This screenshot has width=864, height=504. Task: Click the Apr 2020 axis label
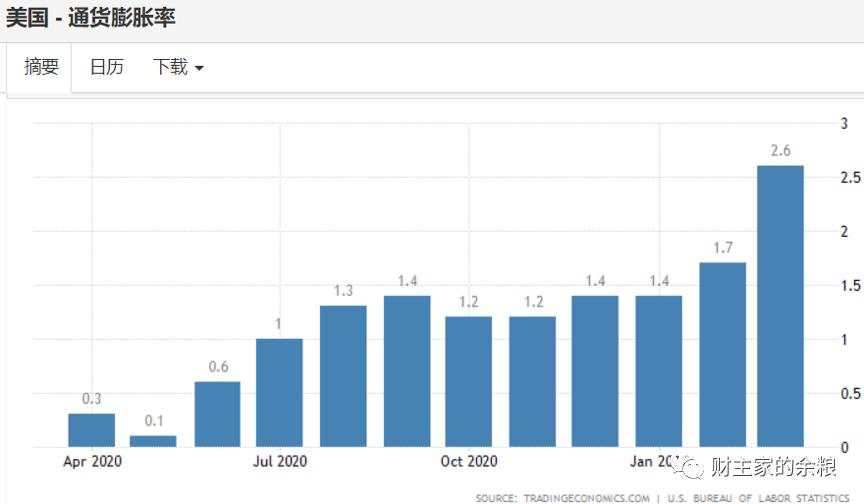[x=92, y=462]
